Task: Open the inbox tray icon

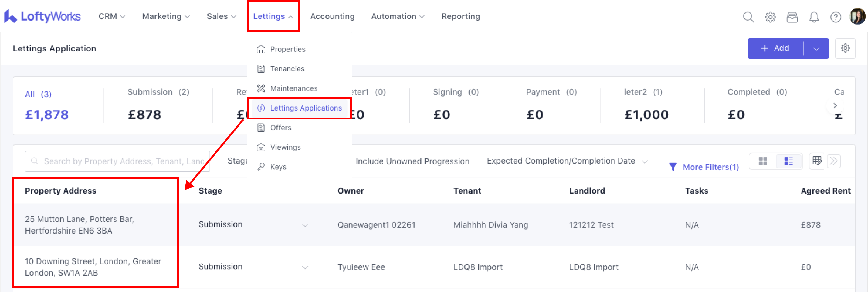Action: tap(792, 17)
